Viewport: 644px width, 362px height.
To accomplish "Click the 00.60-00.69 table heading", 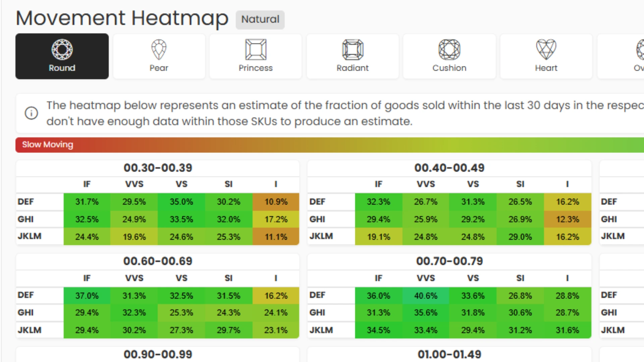I will click(x=158, y=261).
